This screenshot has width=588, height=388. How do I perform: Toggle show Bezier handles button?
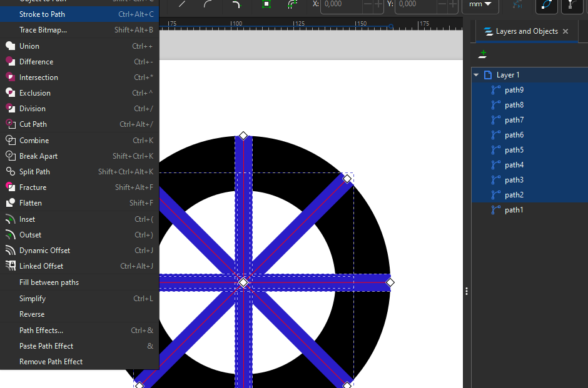(x=572, y=4)
